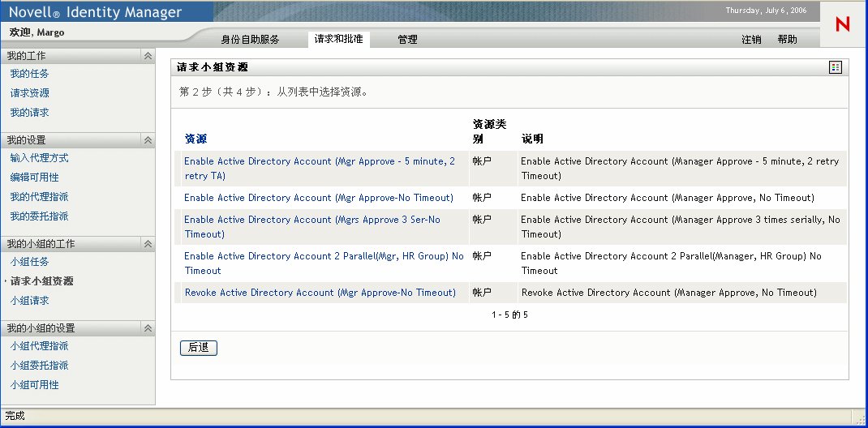Viewport: 868px width, 428px height.
Task: Select Enable AD Account 2 Parallel resource
Action: [324, 263]
